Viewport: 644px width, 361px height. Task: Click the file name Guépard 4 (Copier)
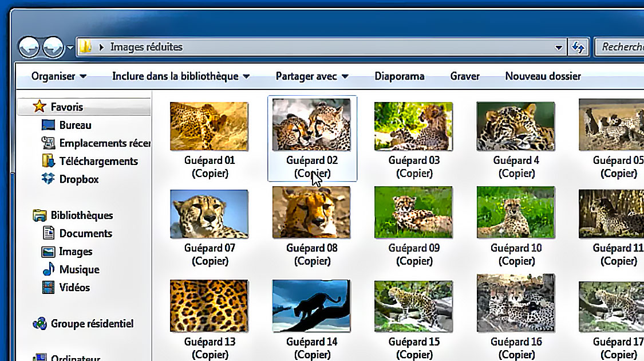516,167
